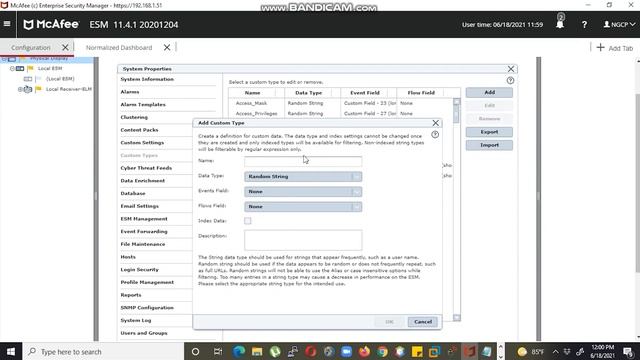The width and height of the screenshot is (640, 360).
Task: Open the Events Field dropdown
Action: pyautogui.click(x=303, y=191)
